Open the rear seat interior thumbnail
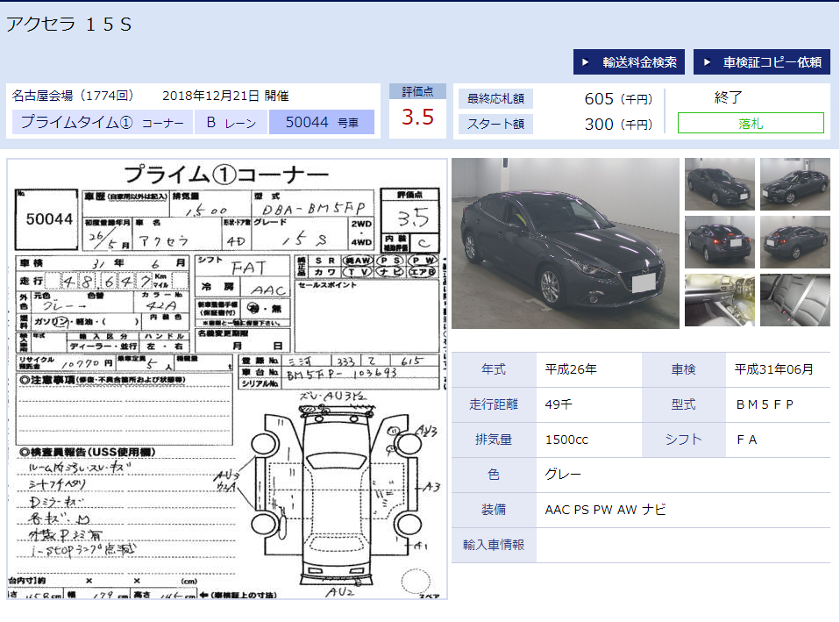 point(794,300)
